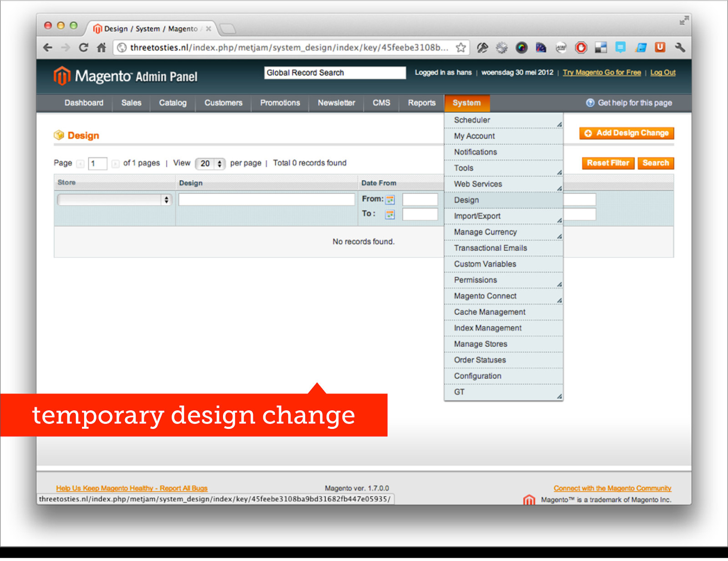Click the gear extension icon in toolbar
This screenshot has height=561, width=728.
(x=501, y=47)
